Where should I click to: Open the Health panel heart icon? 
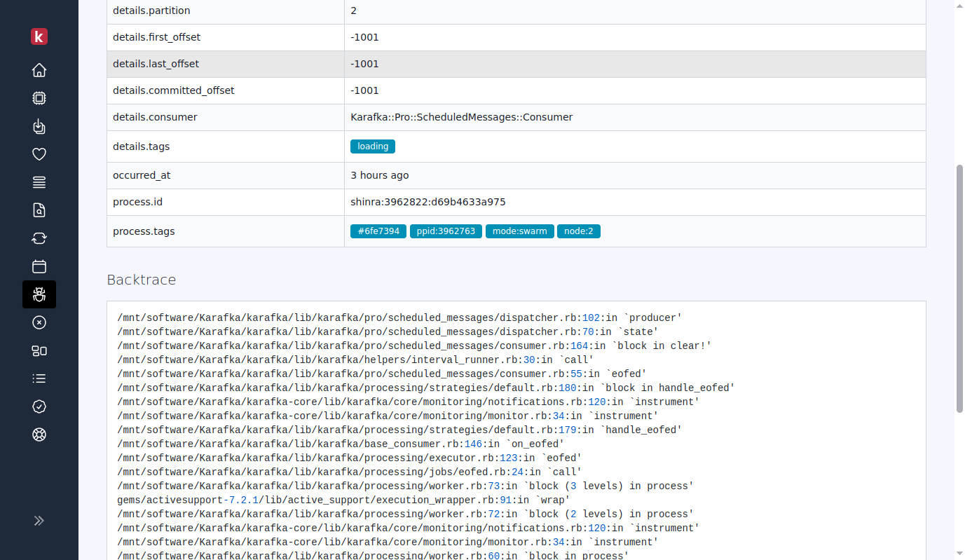[x=39, y=154]
